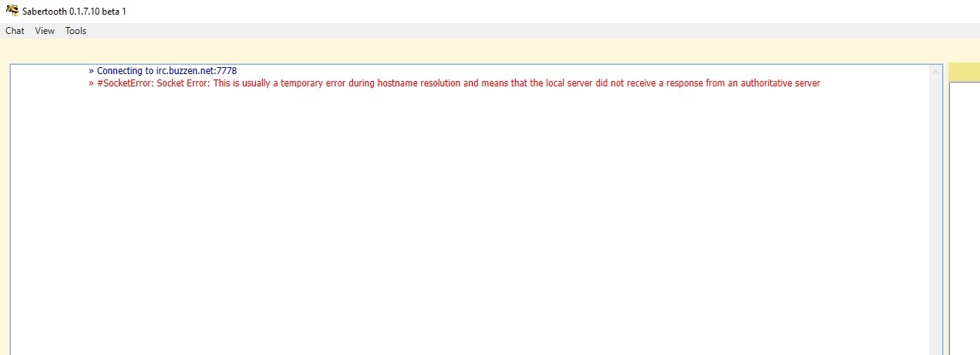The height and width of the screenshot is (355, 980).
Task: Click the words authoritative server in error text
Action: (x=780, y=83)
